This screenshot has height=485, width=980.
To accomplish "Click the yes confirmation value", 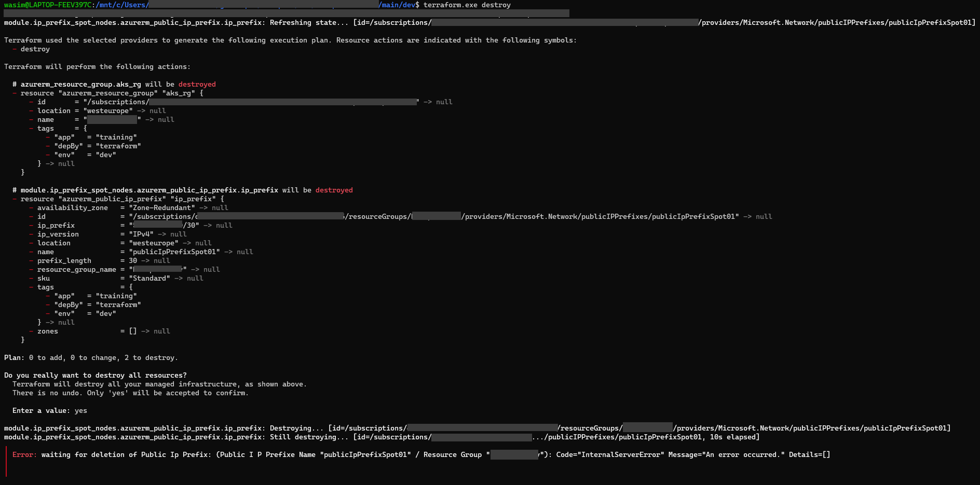I will (x=80, y=410).
